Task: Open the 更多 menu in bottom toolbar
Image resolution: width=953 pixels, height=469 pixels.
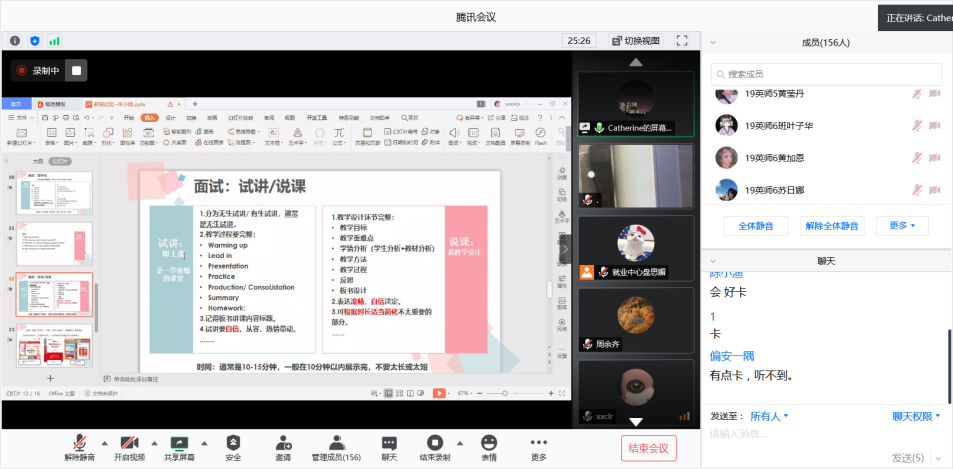Action: [539, 442]
